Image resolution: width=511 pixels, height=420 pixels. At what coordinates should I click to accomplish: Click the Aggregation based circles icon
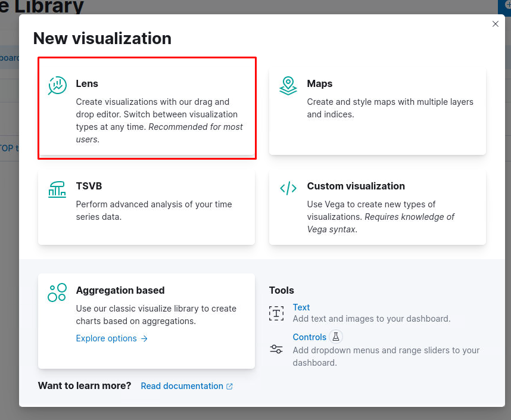click(x=57, y=293)
